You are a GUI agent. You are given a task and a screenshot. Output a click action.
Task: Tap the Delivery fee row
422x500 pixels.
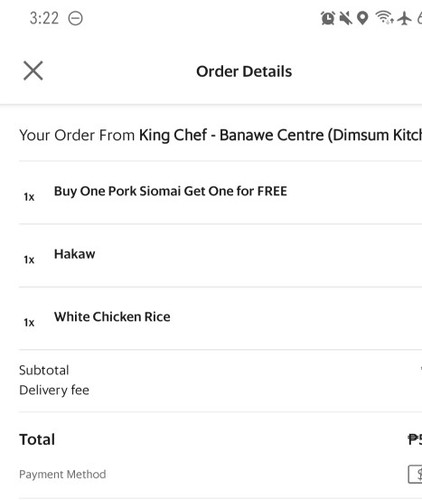click(x=220, y=390)
